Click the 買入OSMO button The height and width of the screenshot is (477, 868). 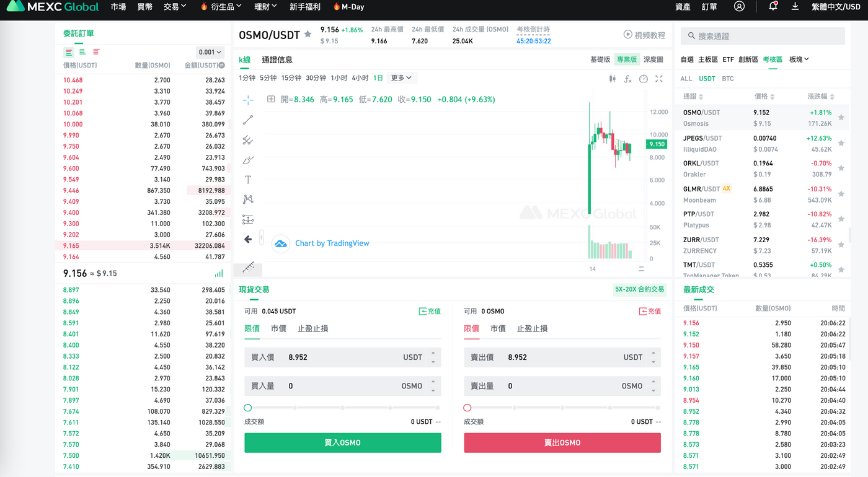tap(343, 443)
